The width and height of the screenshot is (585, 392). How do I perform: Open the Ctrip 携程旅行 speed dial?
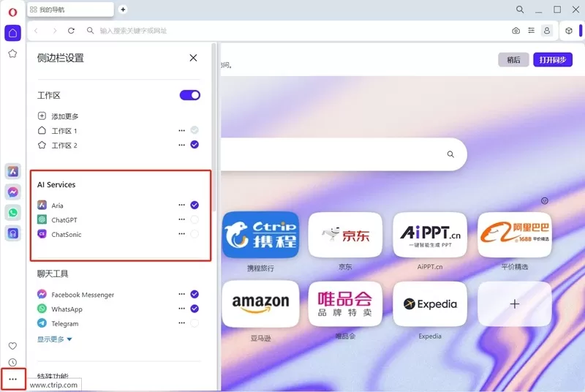[x=261, y=235]
